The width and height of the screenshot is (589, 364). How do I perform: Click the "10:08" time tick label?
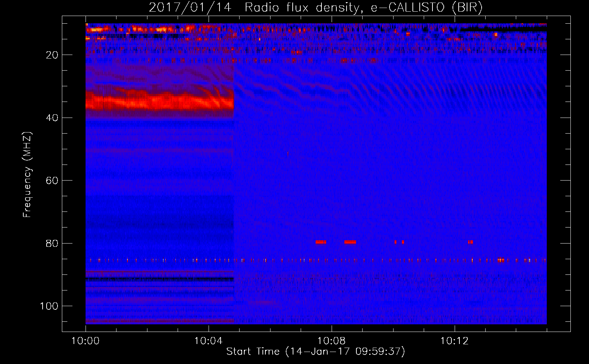click(331, 341)
